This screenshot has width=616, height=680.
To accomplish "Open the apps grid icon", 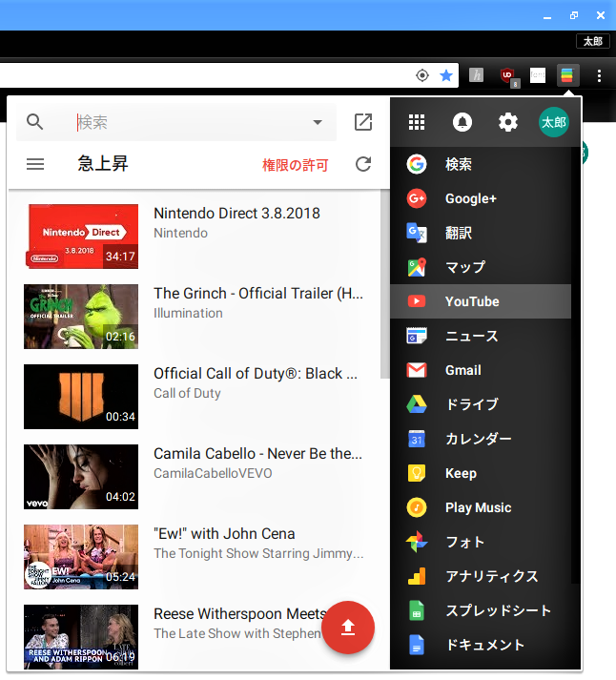I will coord(417,122).
